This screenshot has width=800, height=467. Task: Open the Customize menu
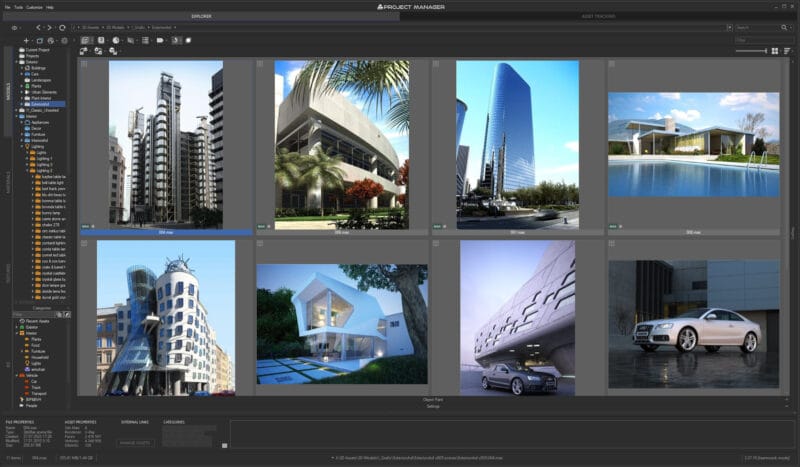tap(35, 7)
